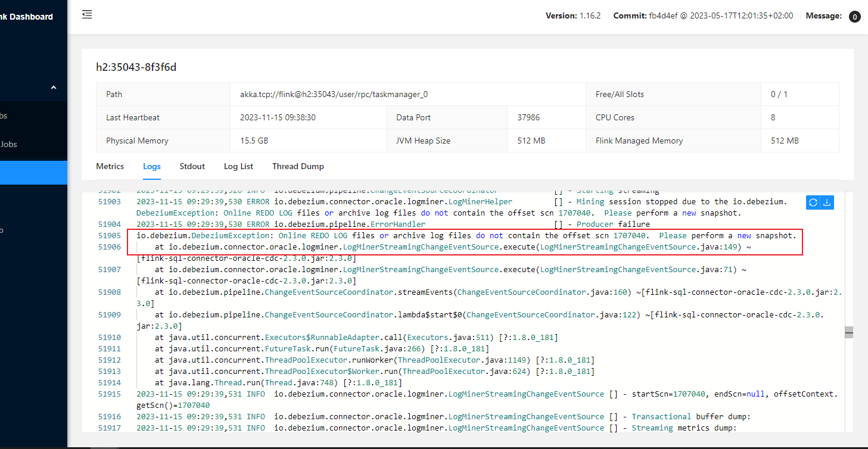Click the Commit fb4d4ef header text
Viewport: 868px width, 449px height.
click(x=703, y=16)
